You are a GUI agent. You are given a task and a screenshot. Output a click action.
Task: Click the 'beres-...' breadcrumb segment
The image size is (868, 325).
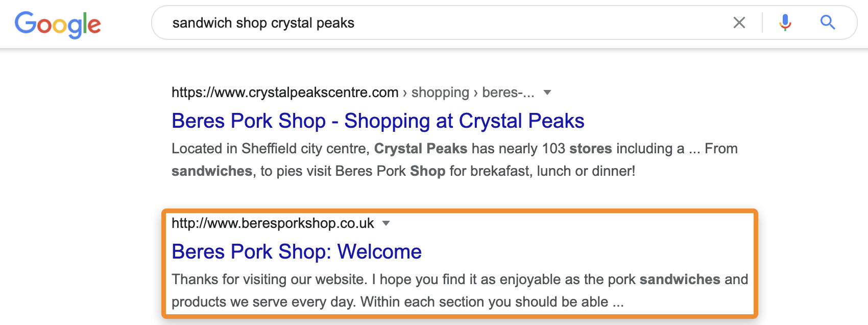coord(508,92)
